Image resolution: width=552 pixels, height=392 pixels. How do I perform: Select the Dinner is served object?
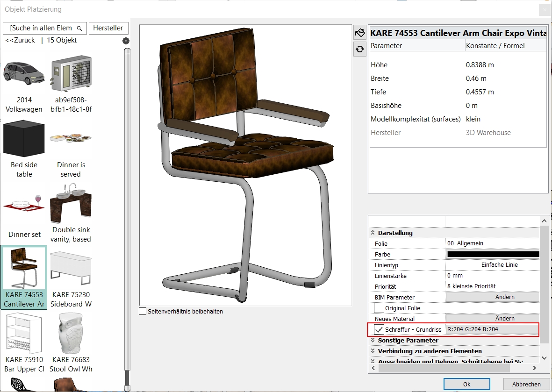(71, 148)
